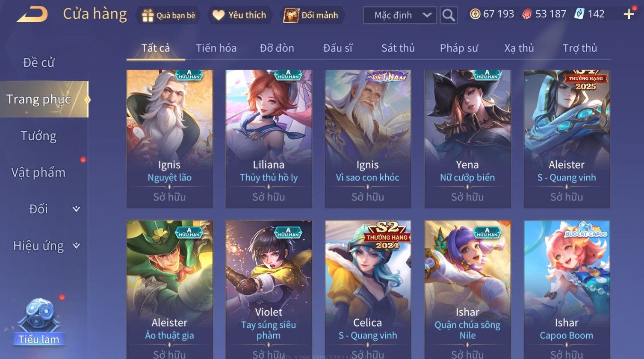
Task: Open the Tướng sidebar menu
Action: pos(38,136)
